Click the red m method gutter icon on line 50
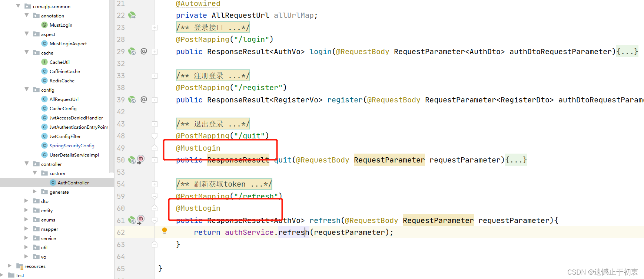This screenshot has width=644, height=279. pyautogui.click(x=141, y=159)
